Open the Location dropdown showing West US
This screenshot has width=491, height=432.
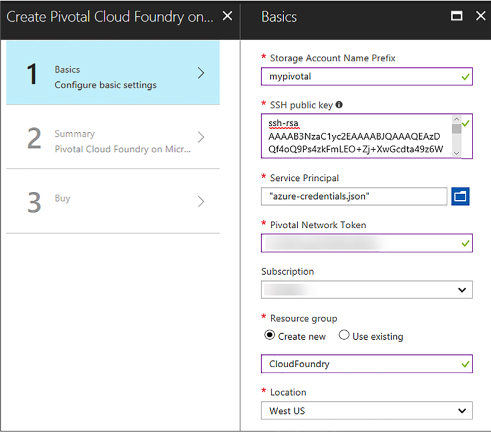367,410
